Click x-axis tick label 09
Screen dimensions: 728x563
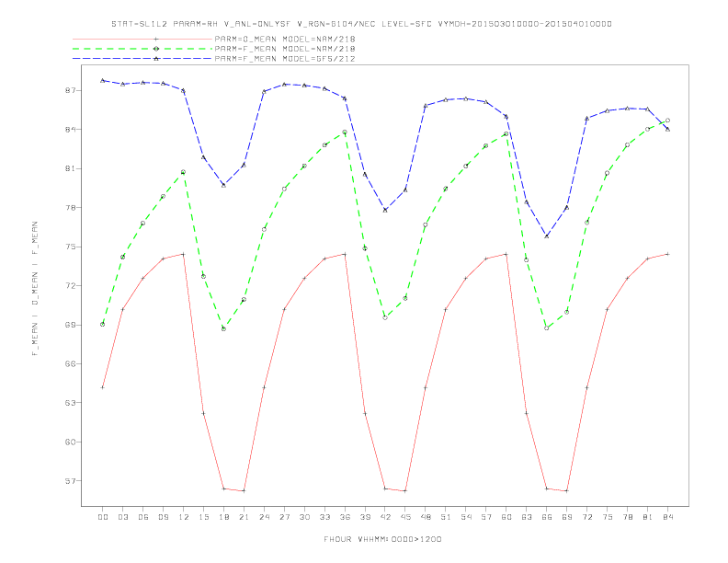point(163,517)
